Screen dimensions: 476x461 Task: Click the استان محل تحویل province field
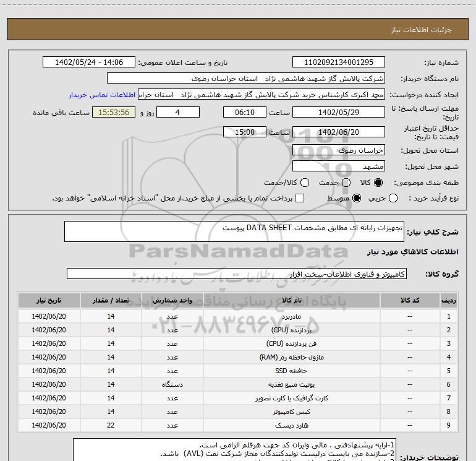[x=338, y=150]
